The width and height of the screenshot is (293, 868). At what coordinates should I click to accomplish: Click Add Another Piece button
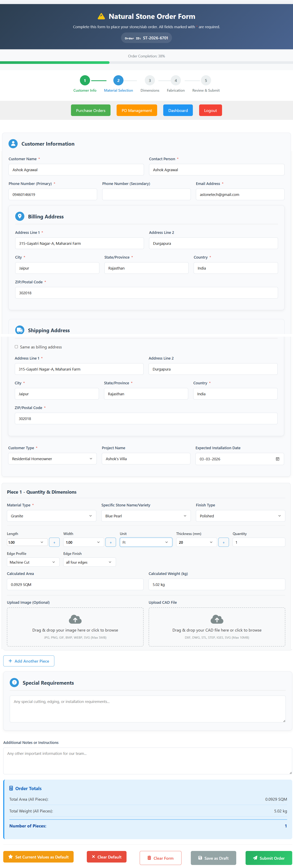29,661
